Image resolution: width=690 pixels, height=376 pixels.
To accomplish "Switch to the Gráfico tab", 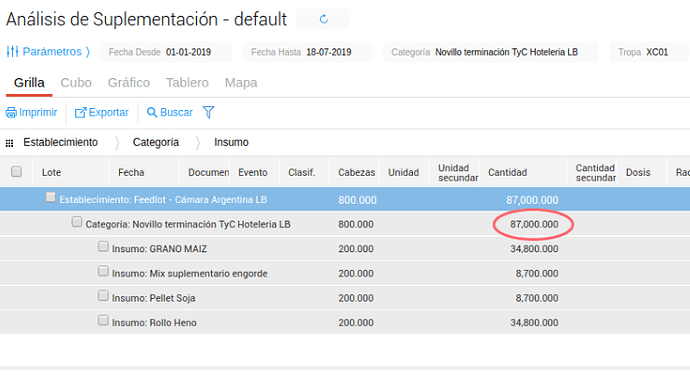I will [128, 83].
